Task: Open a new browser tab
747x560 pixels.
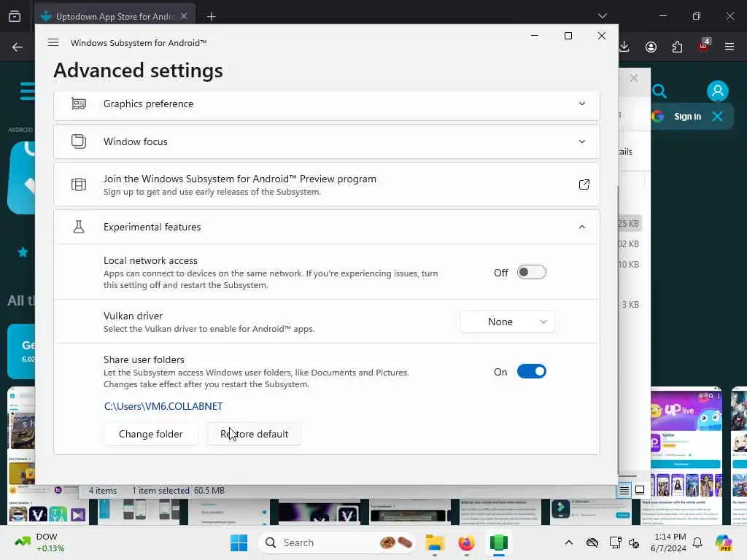Action: click(x=211, y=17)
